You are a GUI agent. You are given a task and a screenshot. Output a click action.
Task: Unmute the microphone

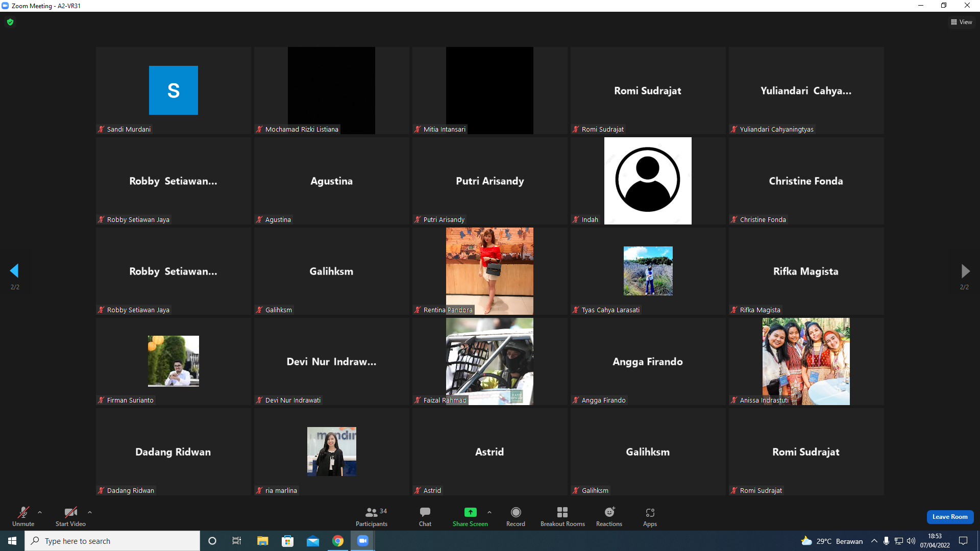tap(23, 516)
